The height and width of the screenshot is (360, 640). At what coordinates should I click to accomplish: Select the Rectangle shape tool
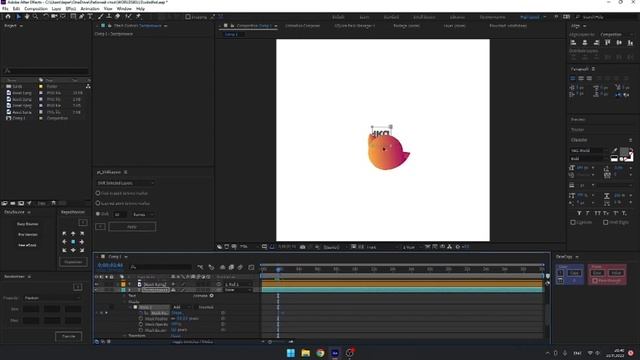click(x=73, y=17)
